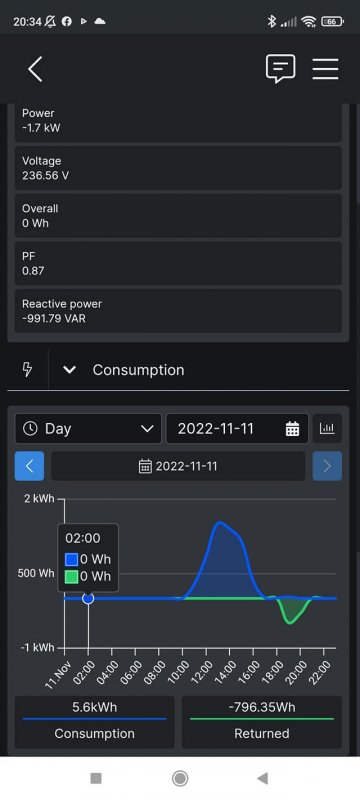
Task: Tap Android home button in navigation bar
Action: [179, 778]
